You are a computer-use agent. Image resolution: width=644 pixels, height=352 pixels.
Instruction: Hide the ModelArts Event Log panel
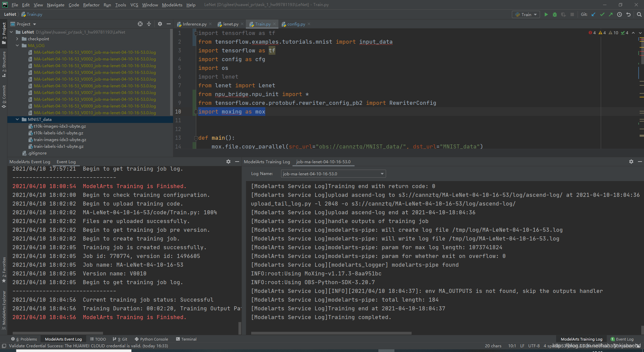point(237,162)
